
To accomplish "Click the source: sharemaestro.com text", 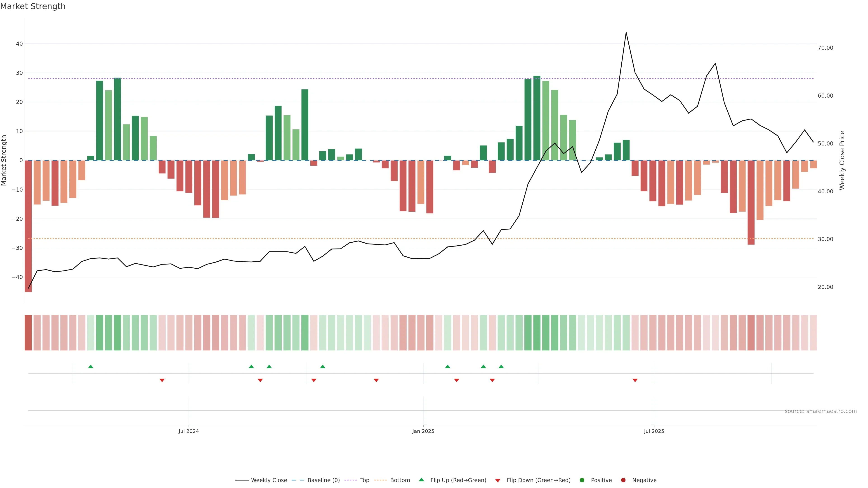I will pos(821,411).
